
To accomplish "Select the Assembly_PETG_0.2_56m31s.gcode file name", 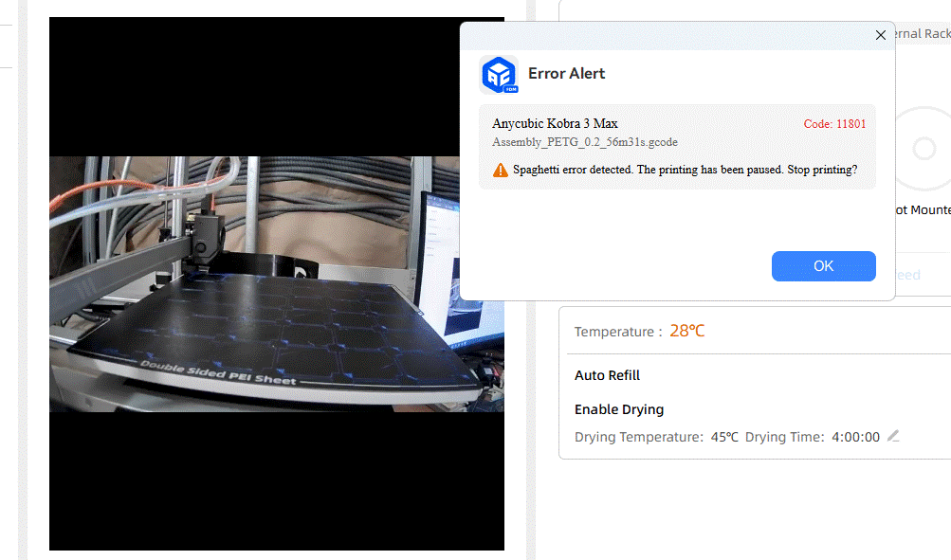I will [585, 142].
